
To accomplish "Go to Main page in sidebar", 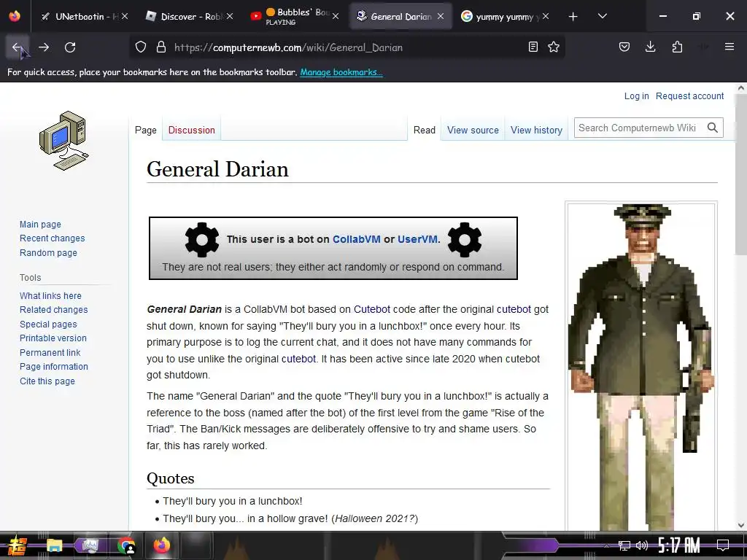I will [x=41, y=225].
